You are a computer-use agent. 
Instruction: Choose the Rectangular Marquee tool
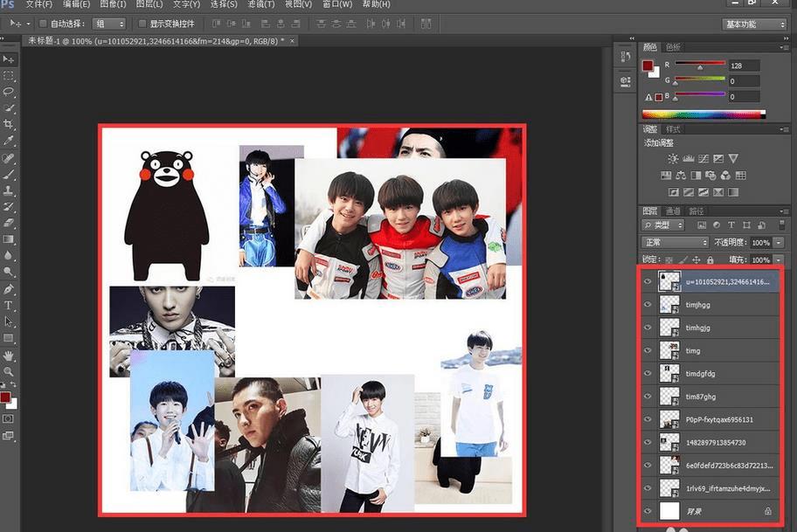click(9, 76)
